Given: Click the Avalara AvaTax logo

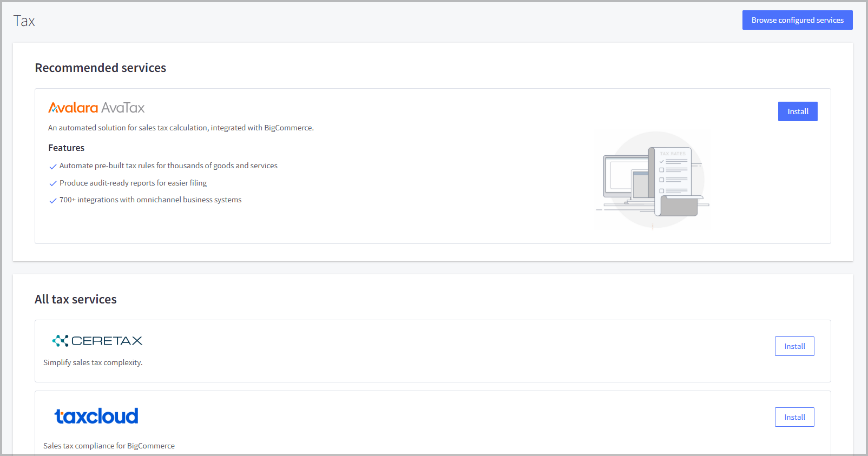Looking at the screenshot, I should (x=96, y=108).
